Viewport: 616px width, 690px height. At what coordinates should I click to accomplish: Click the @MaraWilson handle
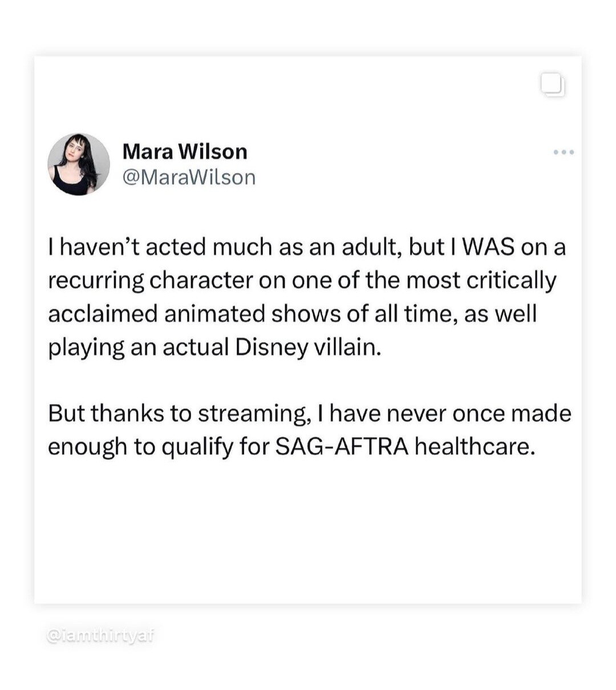(x=189, y=177)
